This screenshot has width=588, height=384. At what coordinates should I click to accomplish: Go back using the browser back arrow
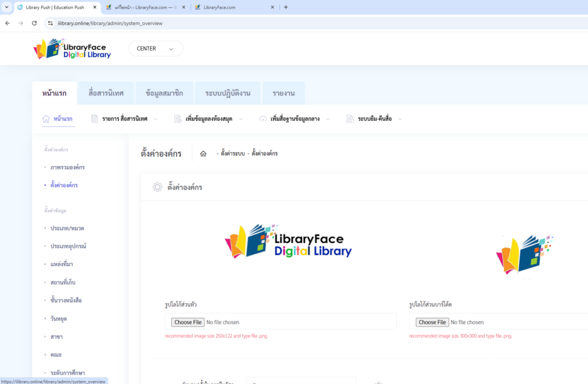pyautogui.click(x=7, y=23)
